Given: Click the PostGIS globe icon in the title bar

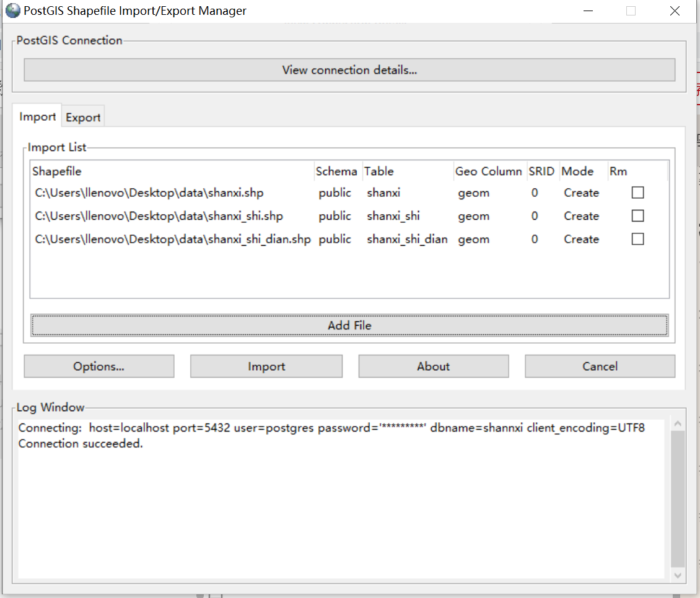Looking at the screenshot, I should click(13, 11).
